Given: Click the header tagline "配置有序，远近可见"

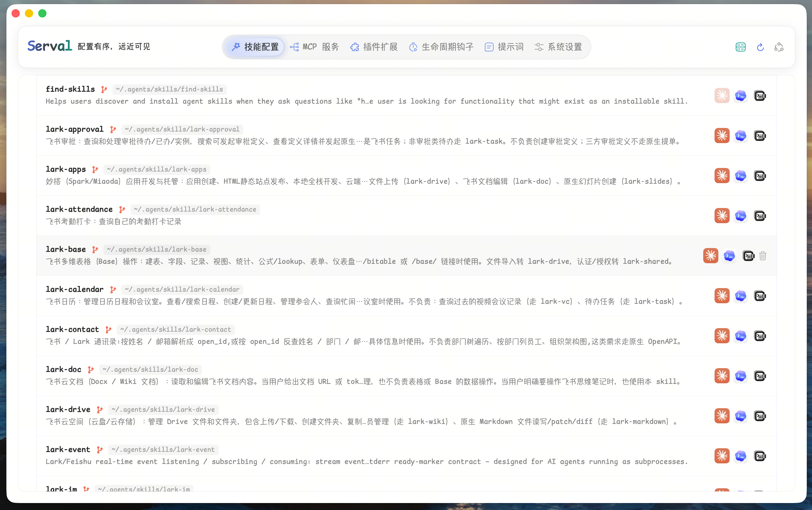Looking at the screenshot, I should (x=114, y=46).
